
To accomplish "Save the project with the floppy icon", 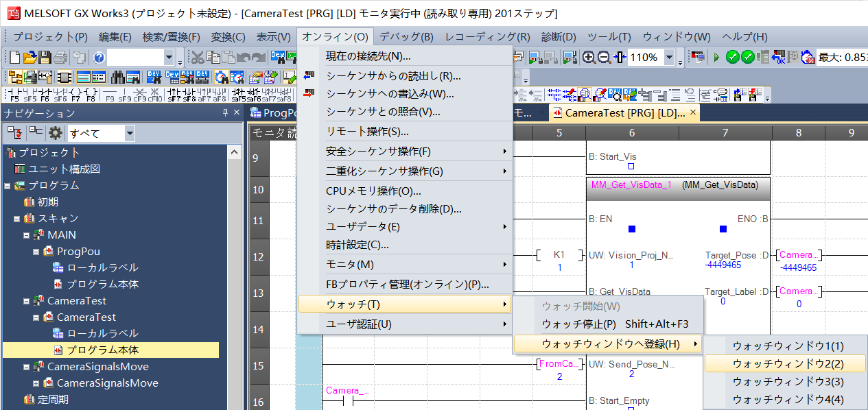I will tap(45, 58).
